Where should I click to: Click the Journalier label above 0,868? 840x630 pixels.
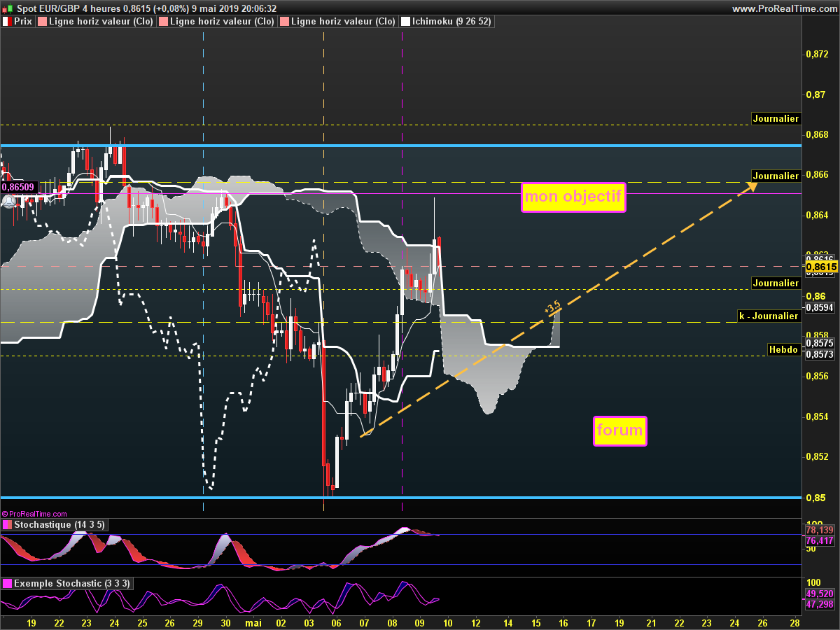(776, 119)
